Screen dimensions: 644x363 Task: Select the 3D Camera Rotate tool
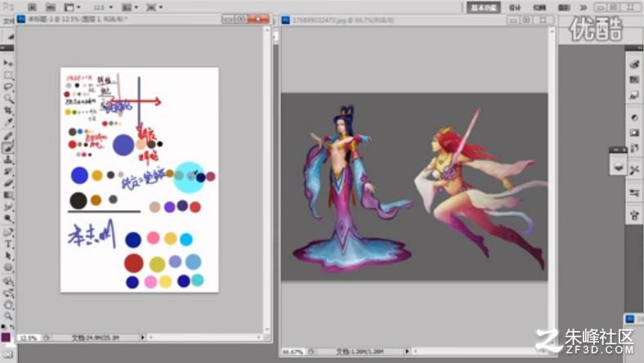coord(8,294)
